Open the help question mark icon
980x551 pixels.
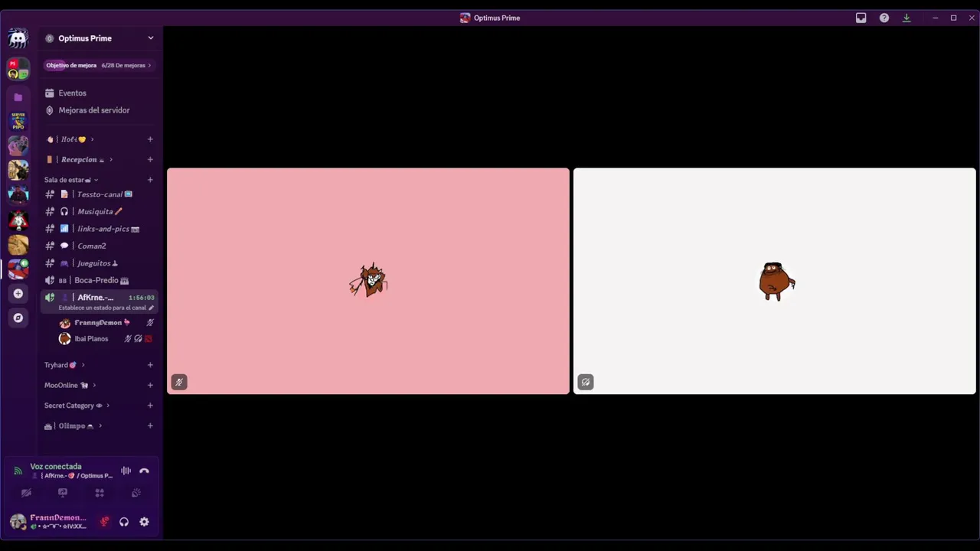point(884,18)
